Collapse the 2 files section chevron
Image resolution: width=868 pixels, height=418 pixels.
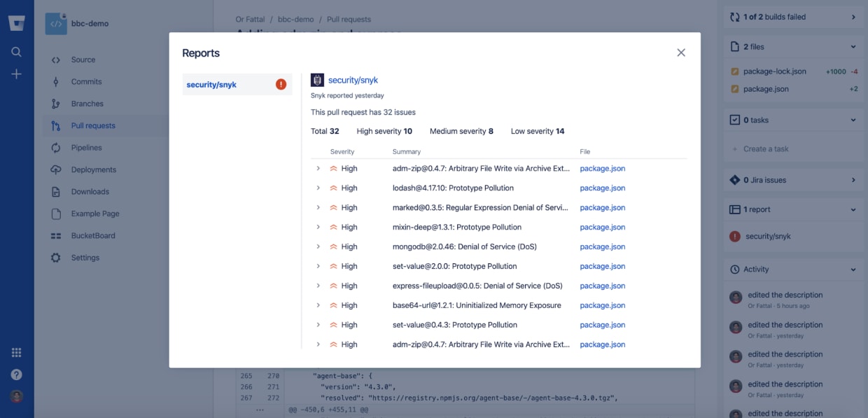853,47
